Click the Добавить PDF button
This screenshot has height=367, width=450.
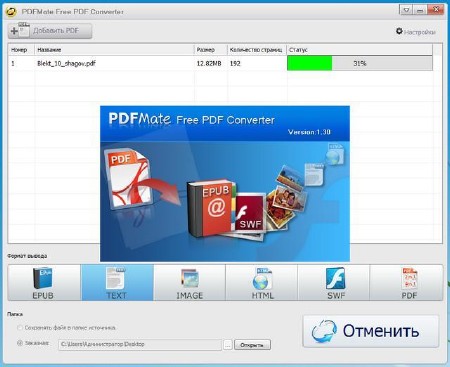pos(50,31)
